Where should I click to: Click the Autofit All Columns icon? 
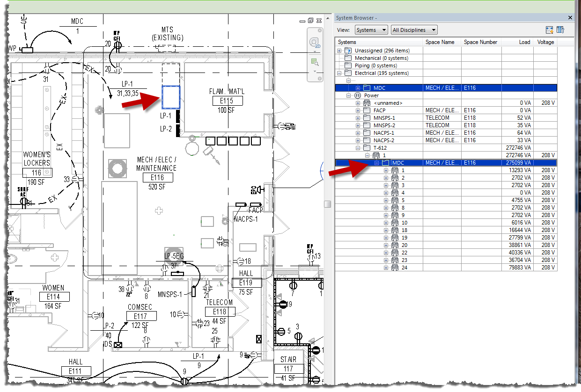549,29
